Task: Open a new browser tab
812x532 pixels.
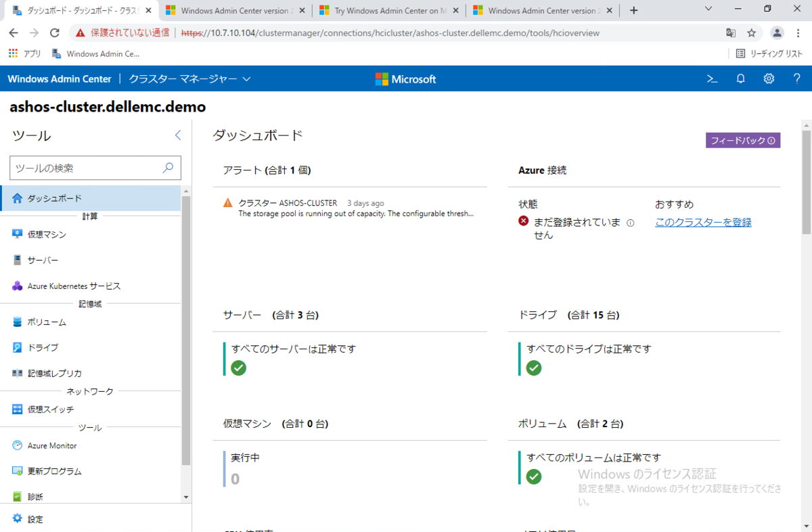Action: pos(634,10)
